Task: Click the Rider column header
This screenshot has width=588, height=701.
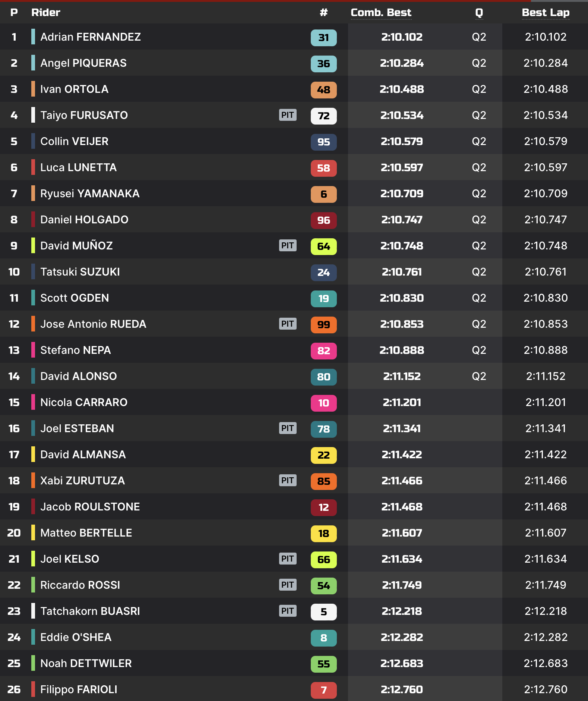Action: pos(45,13)
